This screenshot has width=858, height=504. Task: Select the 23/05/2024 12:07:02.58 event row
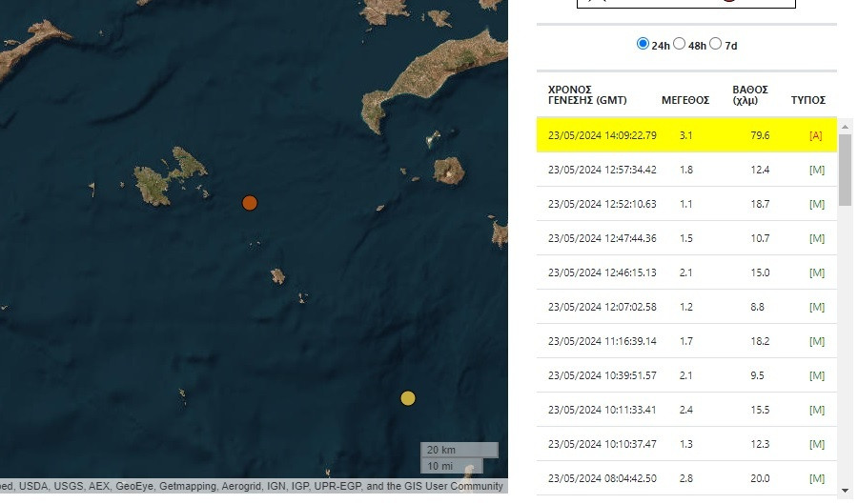[686, 307]
